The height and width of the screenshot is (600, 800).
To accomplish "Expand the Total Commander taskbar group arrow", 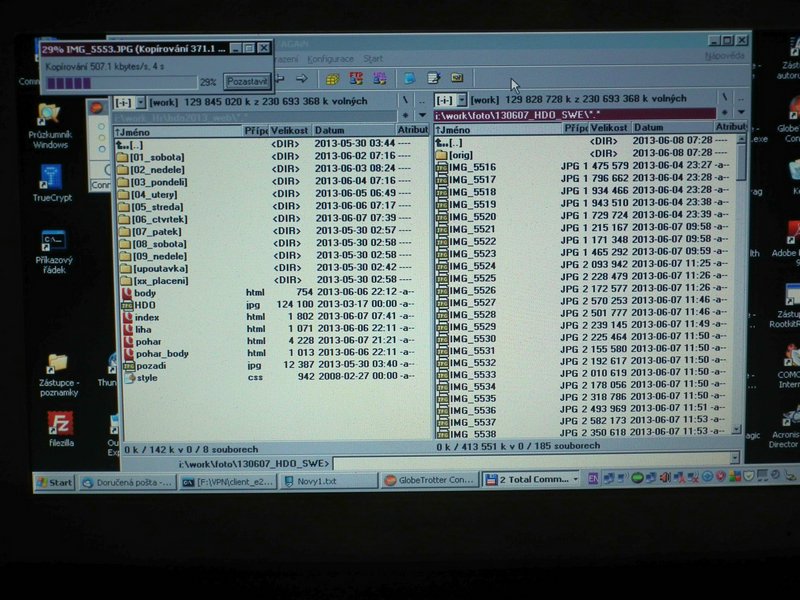I will (x=575, y=479).
